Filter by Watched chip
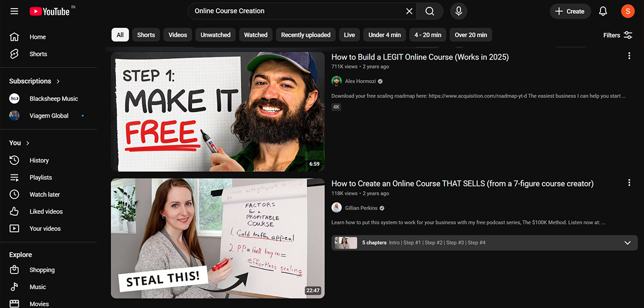Screen dimensions: 644x308 coord(256,35)
